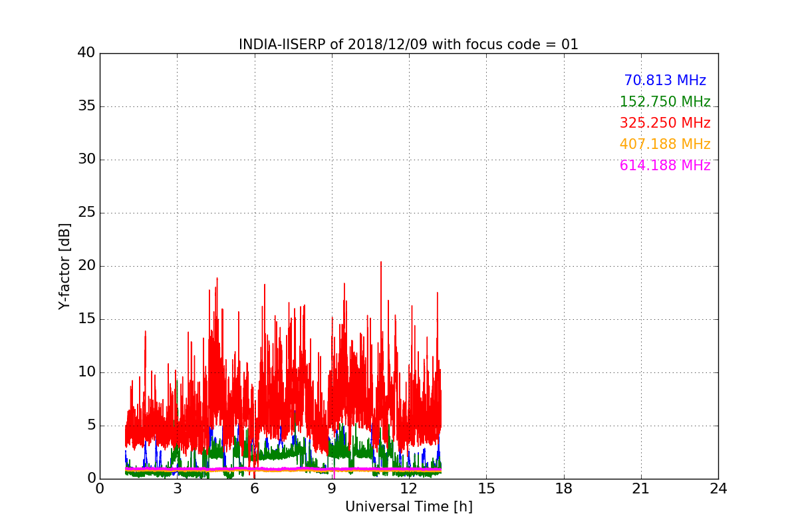The height and width of the screenshot is (532, 798).
Task: Click the plot title INDIA-IISERP of 2018/12/09
Action: (408, 45)
